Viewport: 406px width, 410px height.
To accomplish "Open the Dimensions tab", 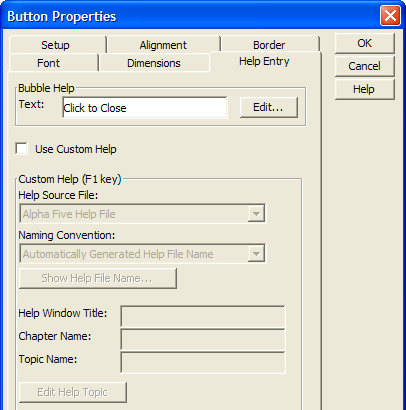I will coord(154,63).
